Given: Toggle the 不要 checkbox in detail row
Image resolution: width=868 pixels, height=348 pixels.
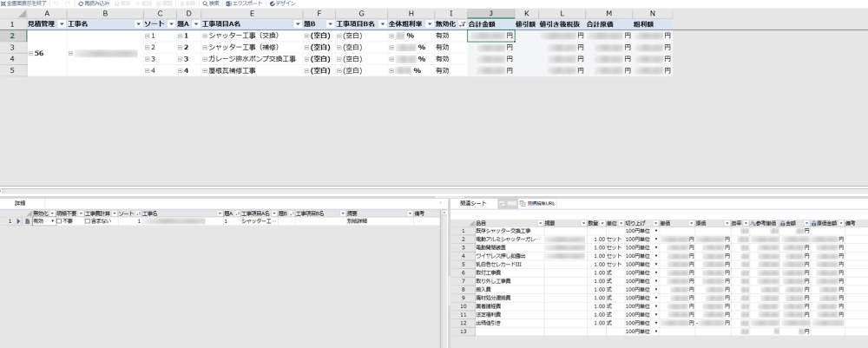Looking at the screenshot, I should [59, 220].
